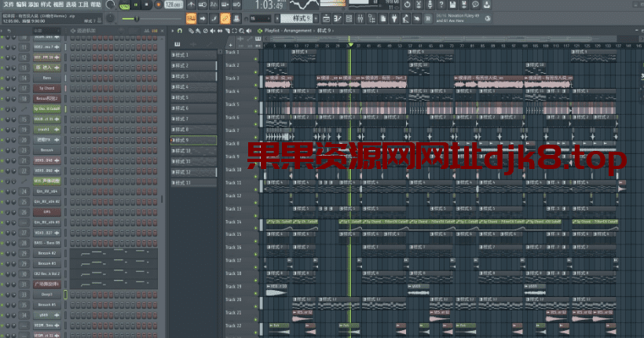Open the Playlist Arrangement menu arrow

tap(260, 31)
